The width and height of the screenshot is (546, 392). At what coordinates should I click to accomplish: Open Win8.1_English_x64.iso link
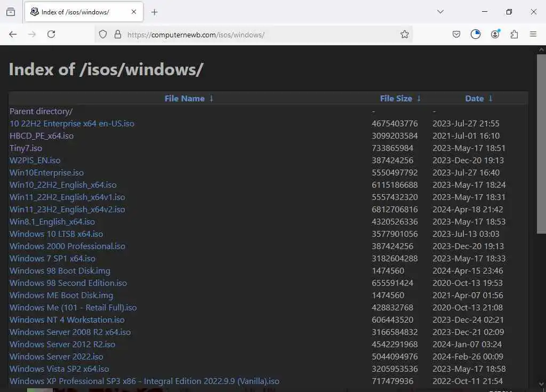[52, 222]
